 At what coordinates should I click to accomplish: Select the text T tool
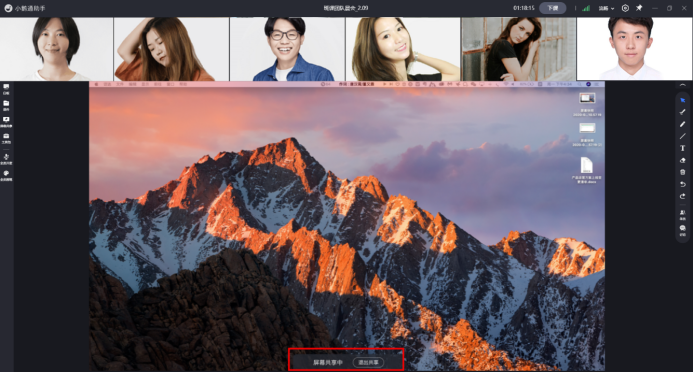click(x=683, y=148)
